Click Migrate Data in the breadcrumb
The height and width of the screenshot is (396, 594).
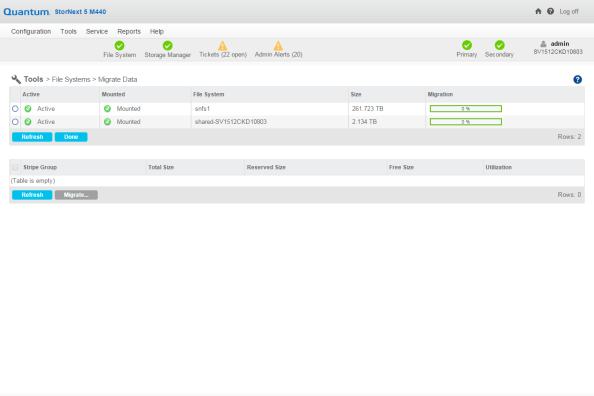117,80
